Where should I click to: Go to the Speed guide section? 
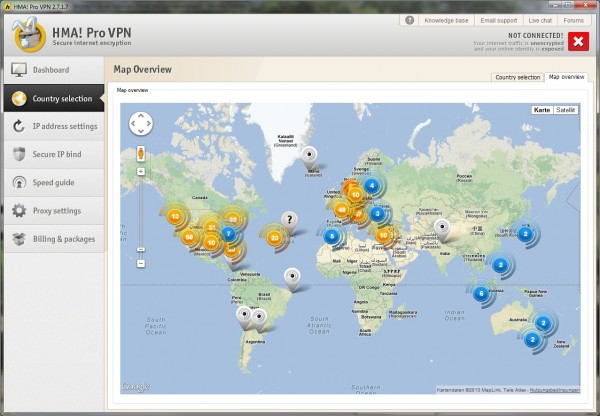tap(54, 183)
